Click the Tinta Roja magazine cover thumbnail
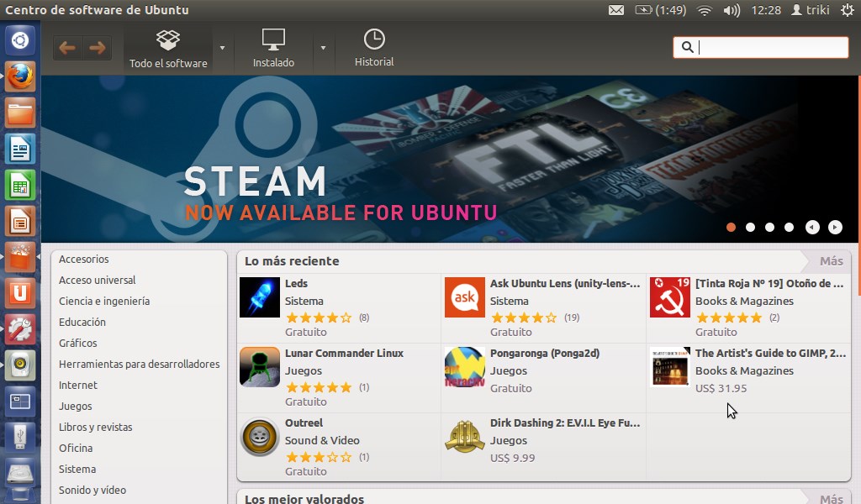This screenshot has width=861, height=504. pos(670,297)
